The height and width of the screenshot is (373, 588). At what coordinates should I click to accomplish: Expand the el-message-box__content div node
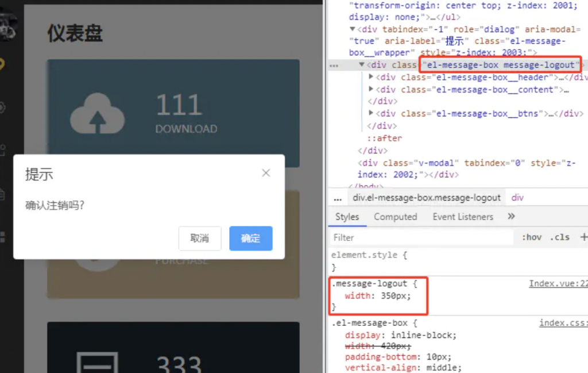click(372, 89)
